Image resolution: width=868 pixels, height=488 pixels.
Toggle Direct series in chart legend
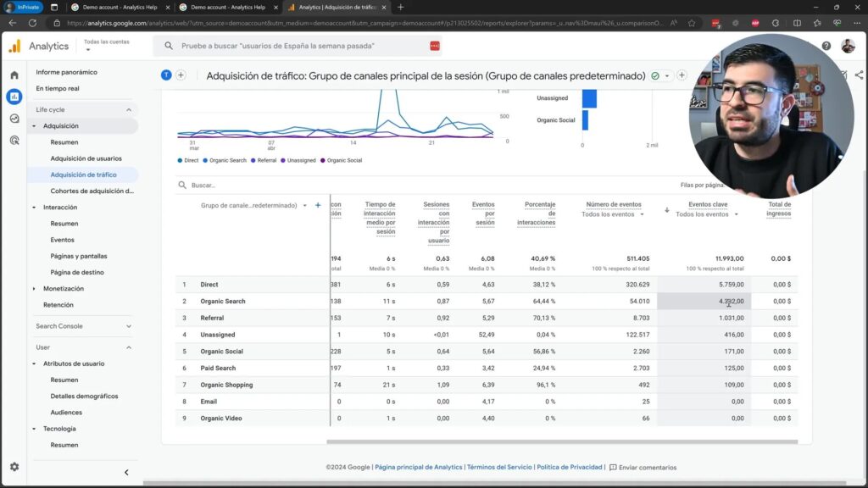(188, 160)
